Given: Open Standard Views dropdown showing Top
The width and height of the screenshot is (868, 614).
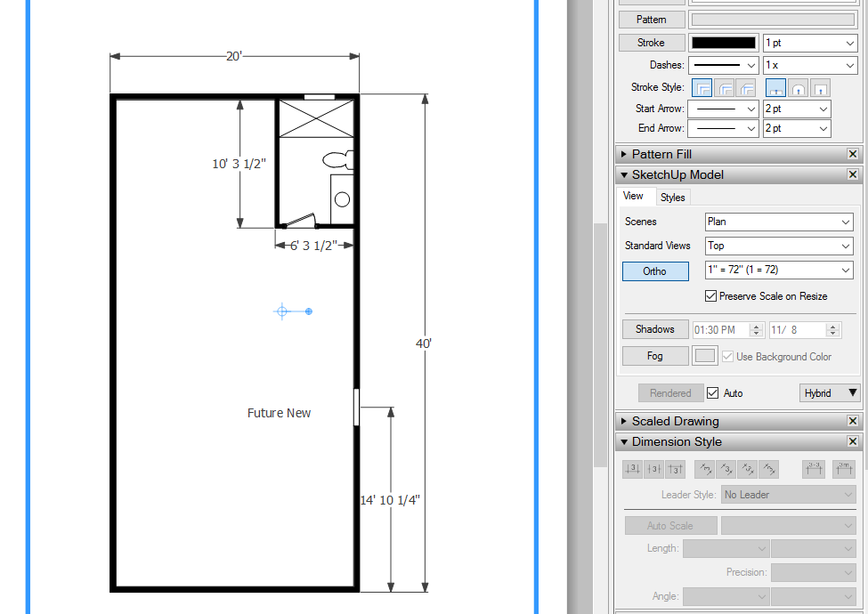Looking at the screenshot, I should click(779, 246).
